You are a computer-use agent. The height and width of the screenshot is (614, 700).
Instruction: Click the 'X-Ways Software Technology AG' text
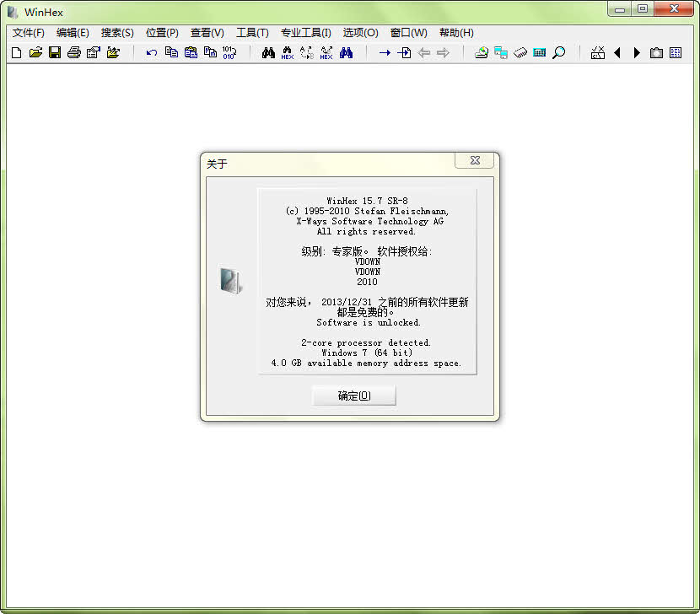[369, 222]
